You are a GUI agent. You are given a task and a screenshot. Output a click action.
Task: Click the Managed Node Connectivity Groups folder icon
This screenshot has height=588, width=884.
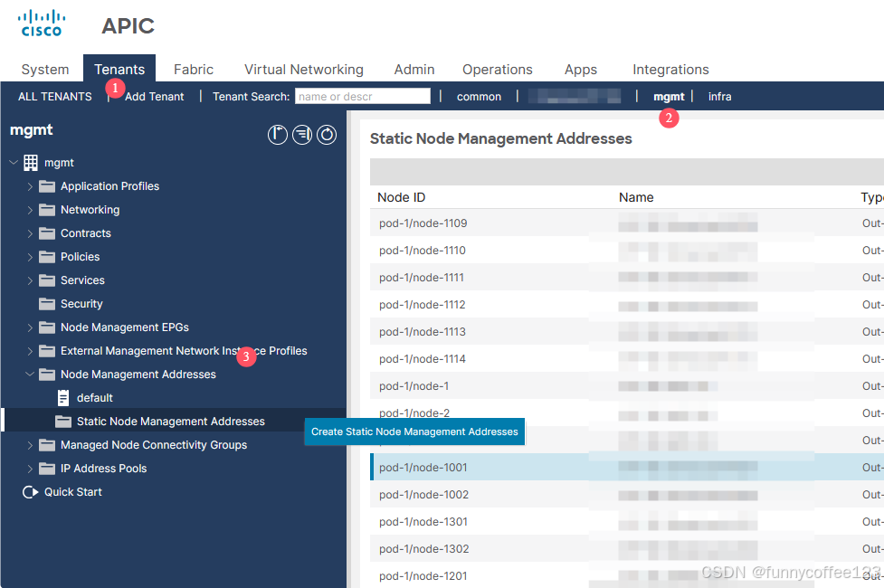[47, 445]
